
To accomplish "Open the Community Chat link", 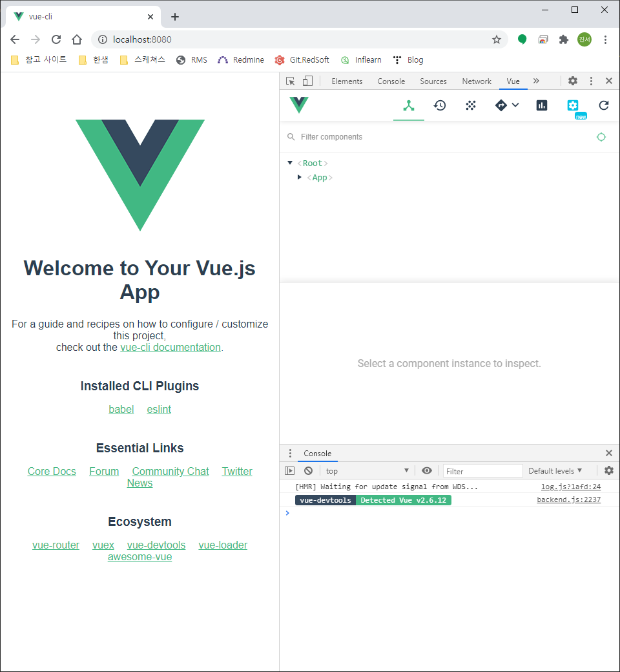I will (170, 471).
